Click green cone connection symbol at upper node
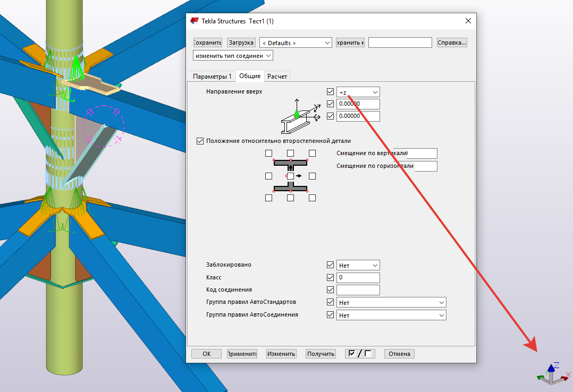The width and height of the screenshot is (573, 392). point(76,68)
